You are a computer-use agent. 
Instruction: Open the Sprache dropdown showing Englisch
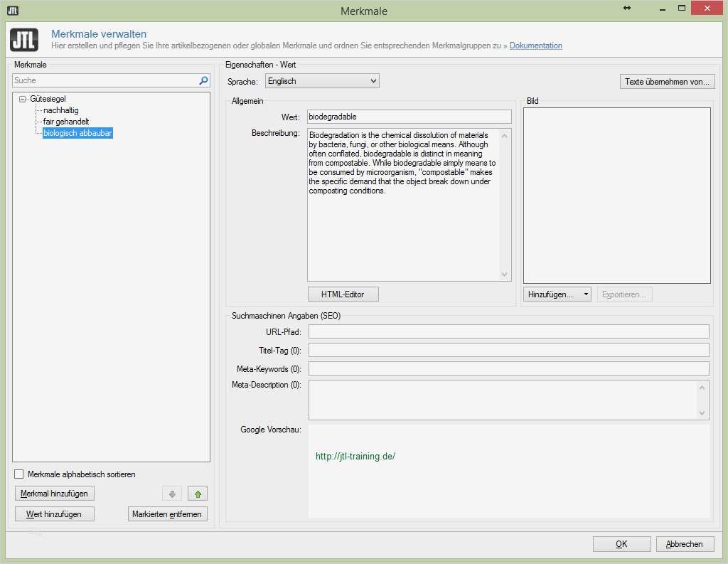pyautogui.click(x=322, y=81)
